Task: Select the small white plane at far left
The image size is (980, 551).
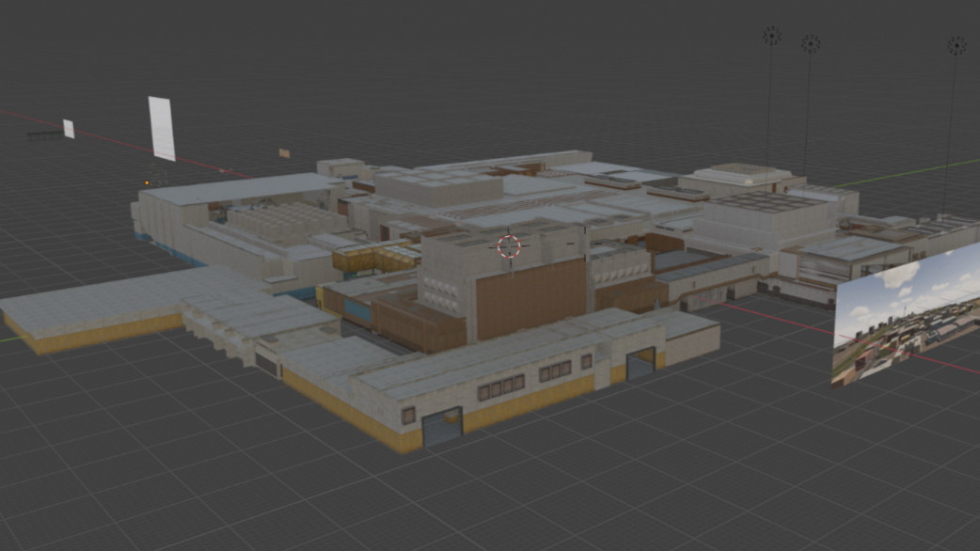Action: click(69, 129)
